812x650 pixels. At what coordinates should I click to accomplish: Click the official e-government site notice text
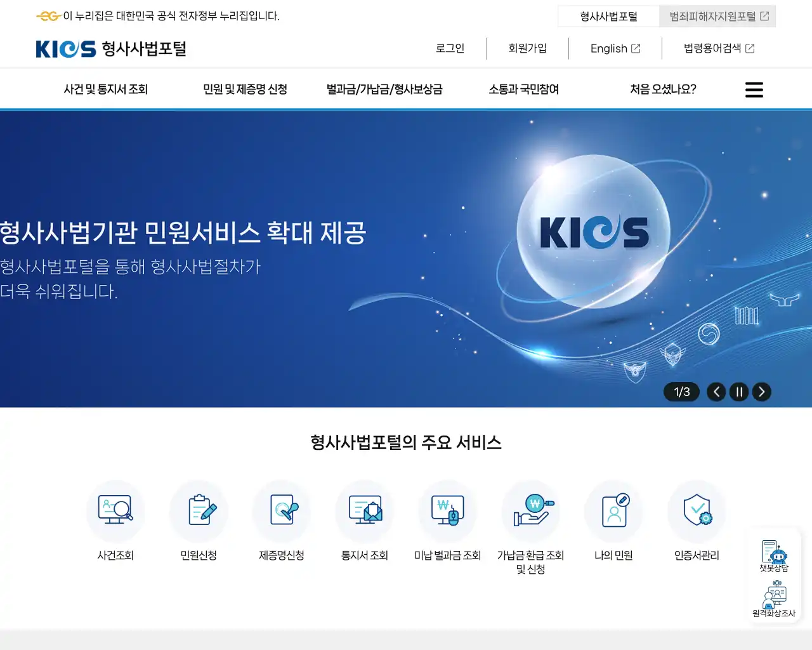[x=171, y=16]
